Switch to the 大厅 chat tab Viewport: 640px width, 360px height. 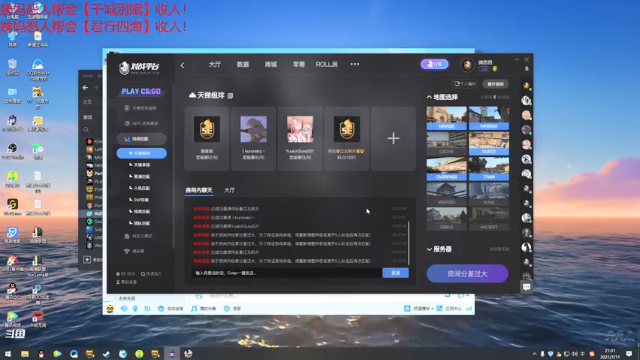tap(229, 190)
